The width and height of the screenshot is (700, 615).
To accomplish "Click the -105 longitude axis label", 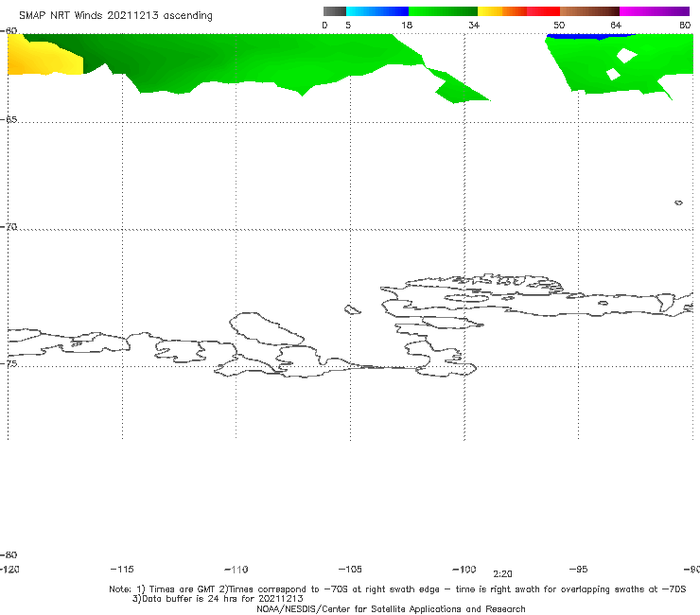I will (x=350, y=570).
